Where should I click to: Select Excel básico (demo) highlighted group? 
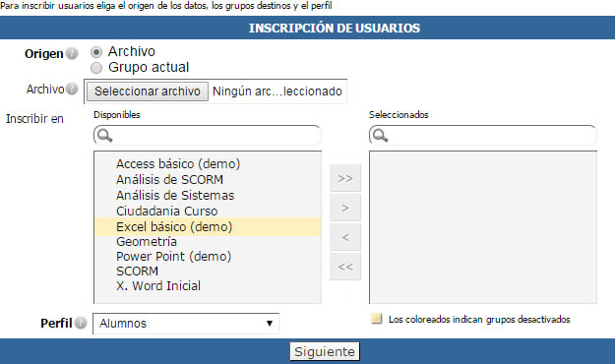[x=208, y=226]
